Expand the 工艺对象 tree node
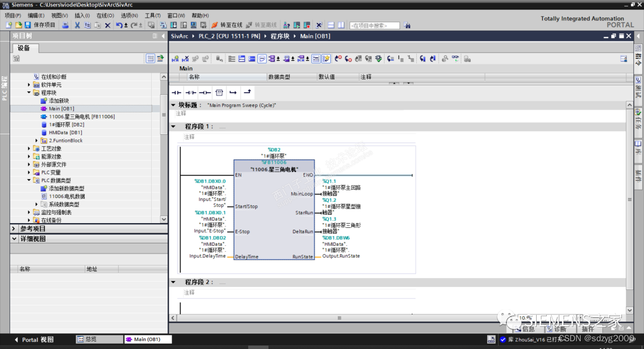 coord(29,149)
